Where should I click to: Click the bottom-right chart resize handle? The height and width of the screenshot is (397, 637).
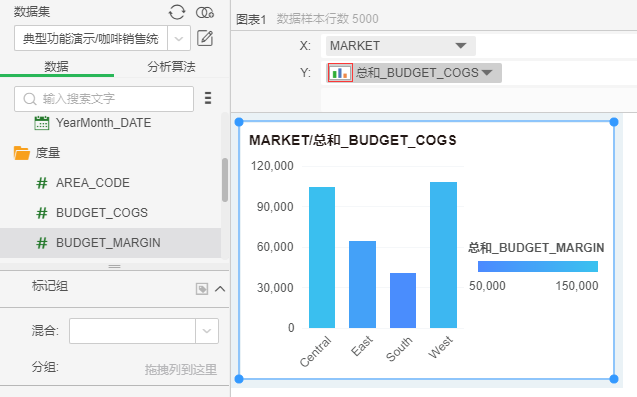[x=614, y=379]
